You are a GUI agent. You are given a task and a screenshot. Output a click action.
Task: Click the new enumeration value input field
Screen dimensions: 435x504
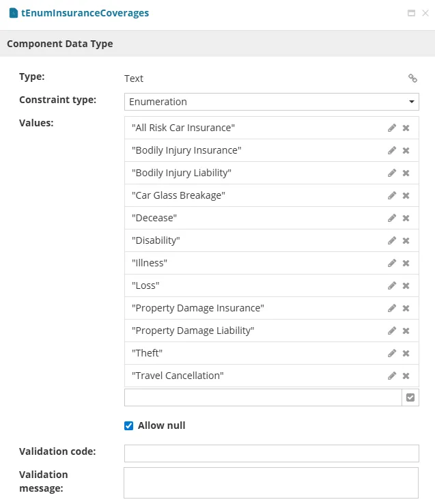click(263, 397)
